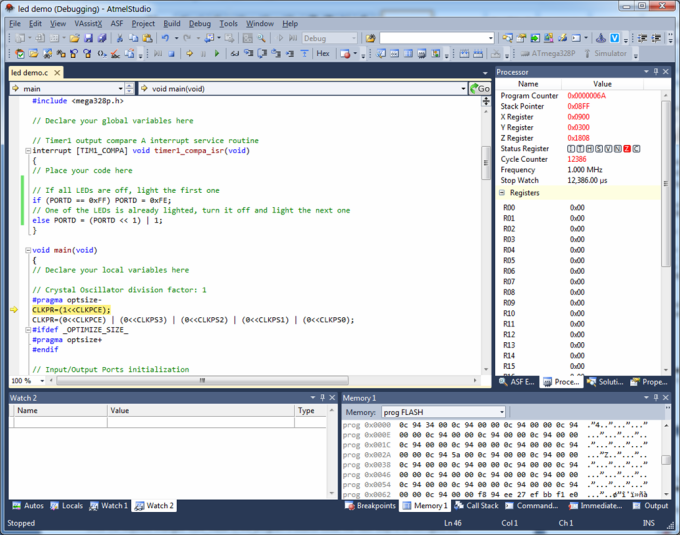The height and width of the screenshot is (535, 680).
Task: Open the Debug menu
Action: tap(200, 23)
